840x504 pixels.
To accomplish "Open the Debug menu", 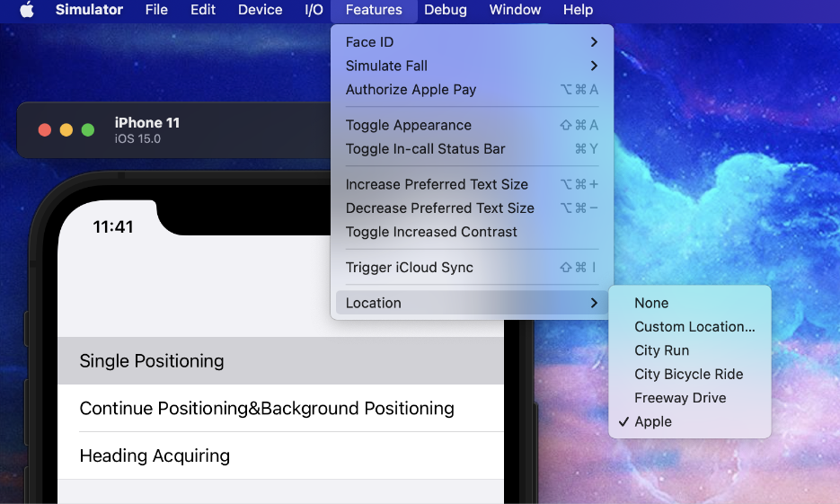I will tap(446, 10).
